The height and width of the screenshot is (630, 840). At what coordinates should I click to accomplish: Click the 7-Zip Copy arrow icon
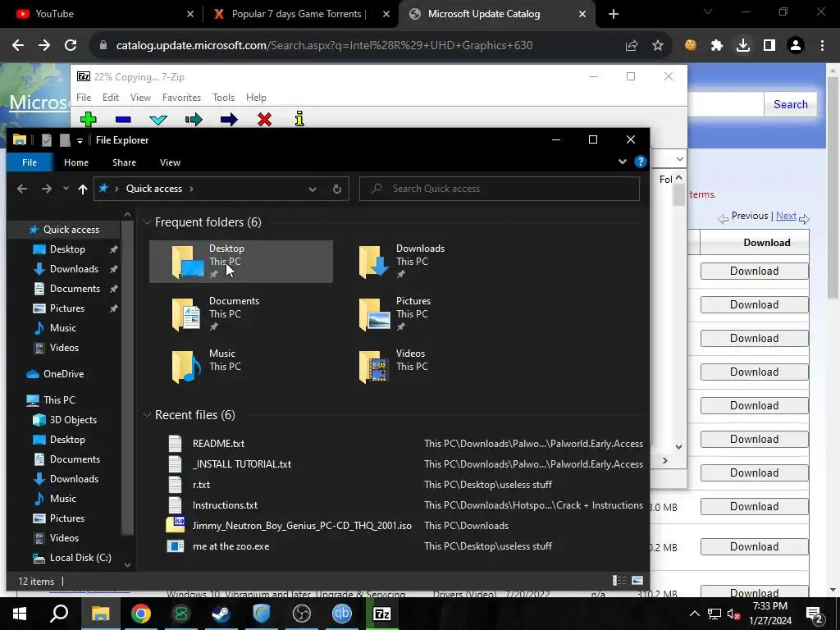tap(194, 120)
